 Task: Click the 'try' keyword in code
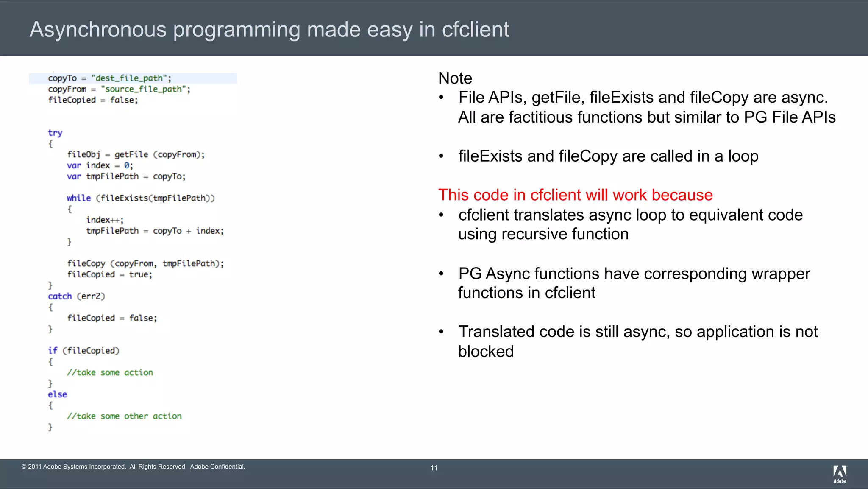[x=55, y=133]
